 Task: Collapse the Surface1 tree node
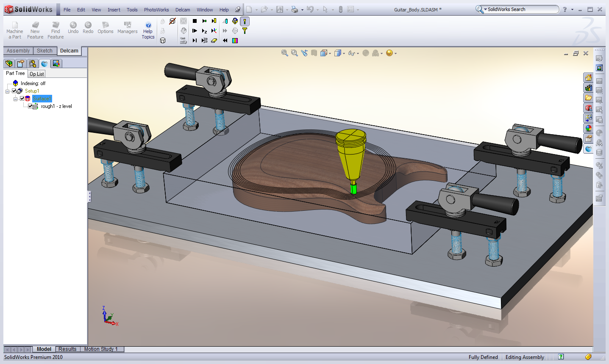tap(15, 99)
